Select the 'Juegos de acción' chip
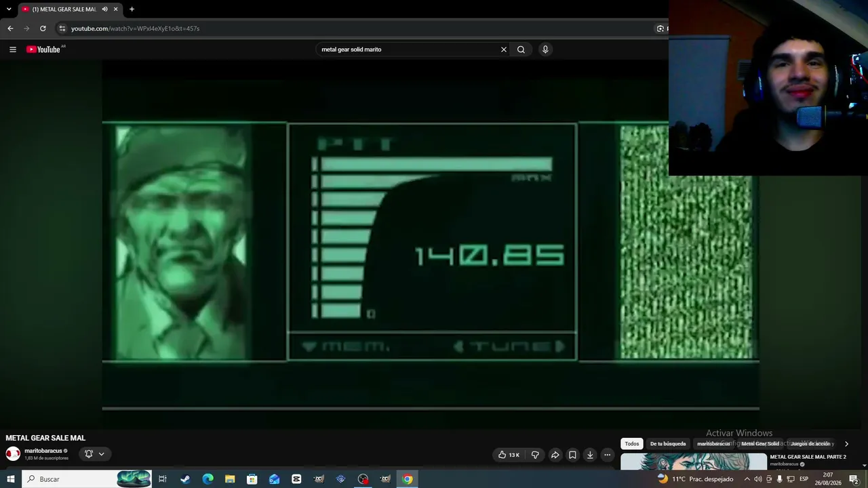 click(811, 444)
